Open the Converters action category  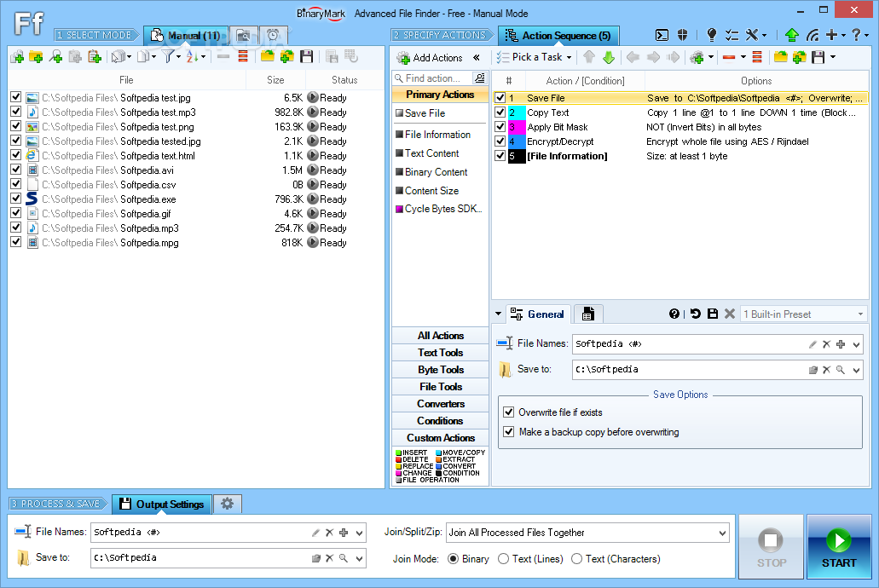(440, 404)
